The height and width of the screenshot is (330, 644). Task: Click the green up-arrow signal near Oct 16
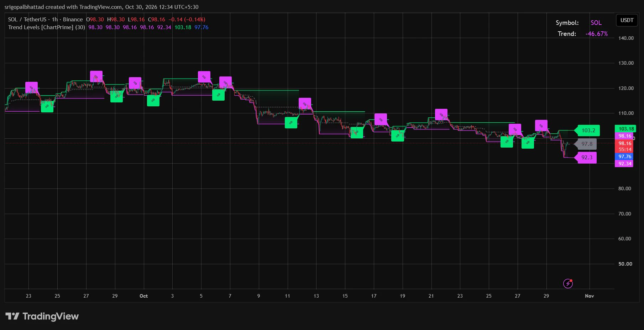pyautogui.click(x=357, y=133)
